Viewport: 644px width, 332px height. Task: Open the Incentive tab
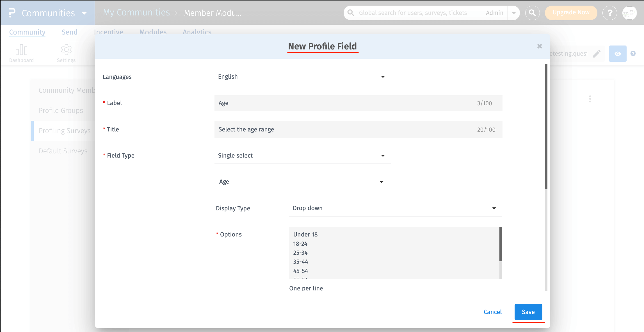(x=109, y=32)
